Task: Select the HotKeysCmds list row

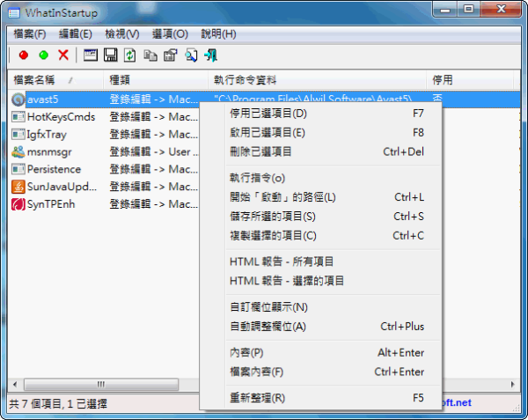Action: [x=105, y=117]
